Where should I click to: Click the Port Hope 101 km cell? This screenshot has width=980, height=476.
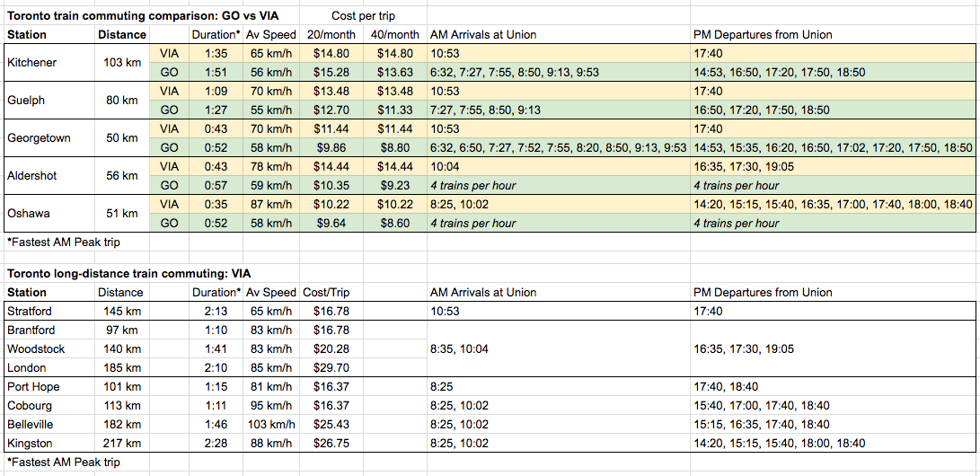pyautogui.click(x=122, y=387)
